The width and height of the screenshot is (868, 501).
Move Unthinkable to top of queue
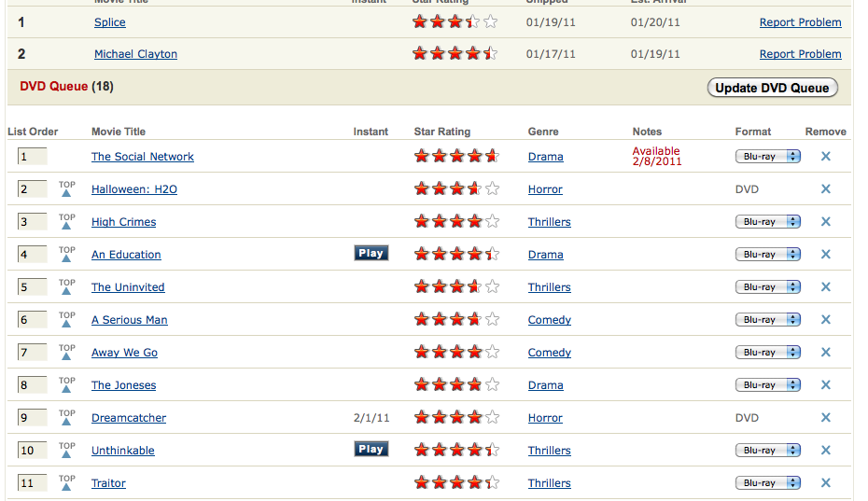[x=67, y=450]
